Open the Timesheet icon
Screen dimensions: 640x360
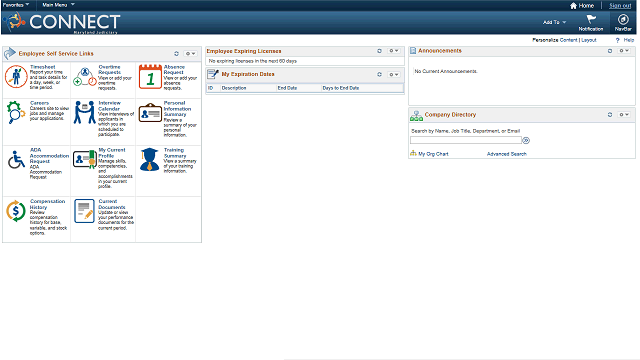click(16, 77)
